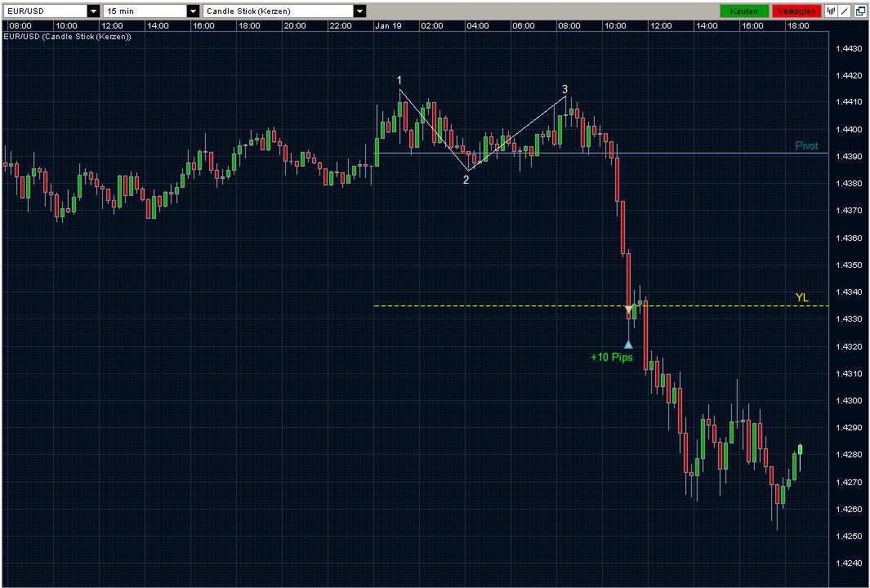Open the Candle Stick chart type dropdown
The width and height of the screenshot is (870, 588).
click(359, 11)
